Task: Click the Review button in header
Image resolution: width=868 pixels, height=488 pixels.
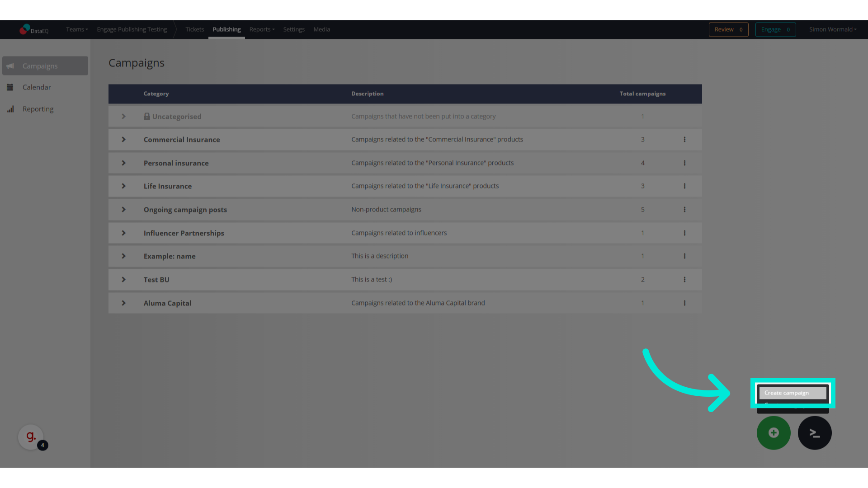Action: (728, 29)
